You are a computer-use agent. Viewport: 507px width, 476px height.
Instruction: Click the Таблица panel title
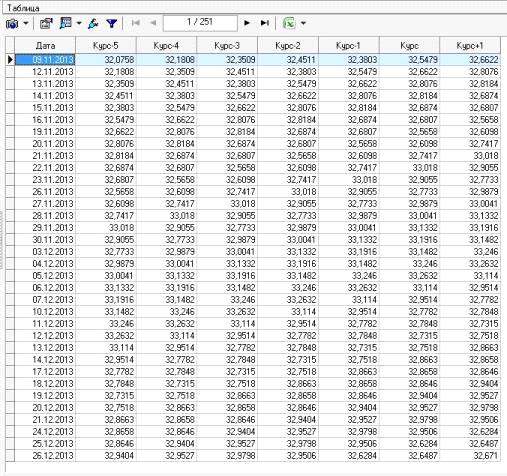(x=23, y=8)
